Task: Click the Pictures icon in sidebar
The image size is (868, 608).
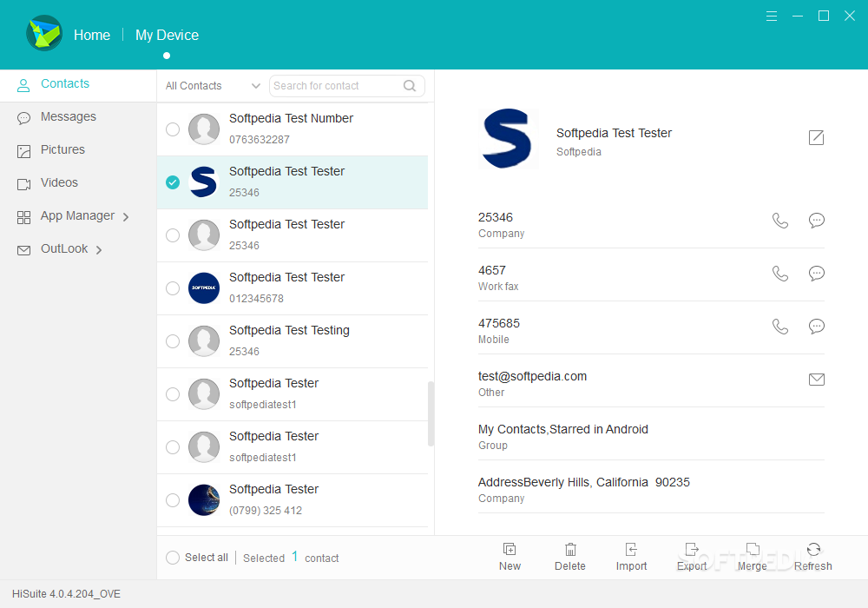Action: tap(23, 151)
